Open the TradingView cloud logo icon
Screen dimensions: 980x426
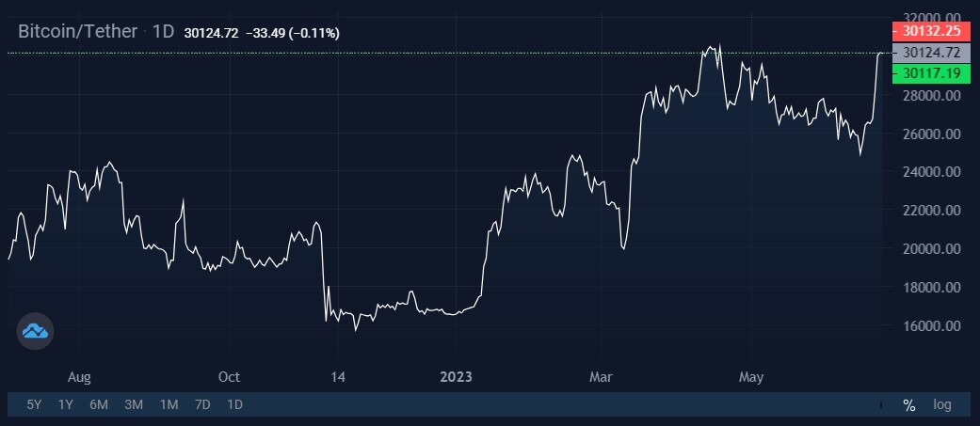point(35,331)
